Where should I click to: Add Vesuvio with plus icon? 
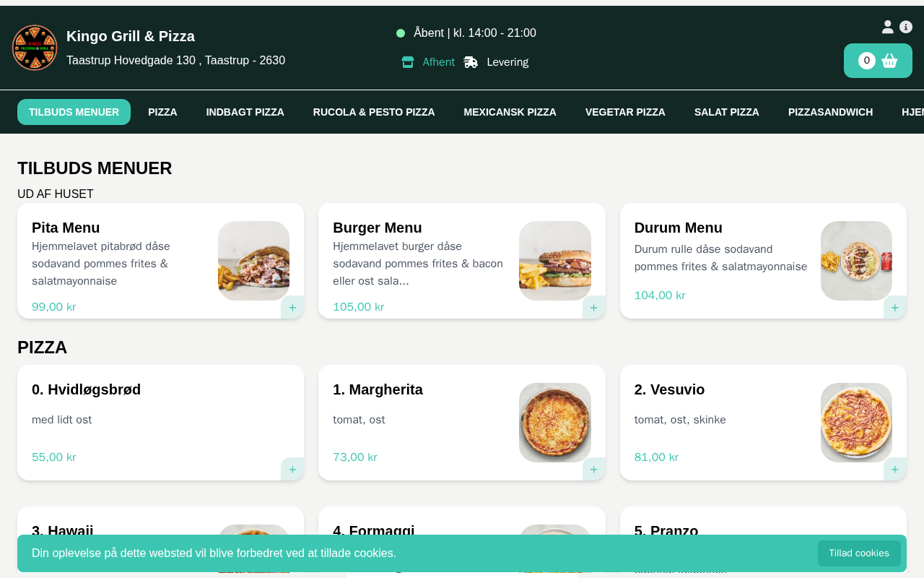point(895,469)
